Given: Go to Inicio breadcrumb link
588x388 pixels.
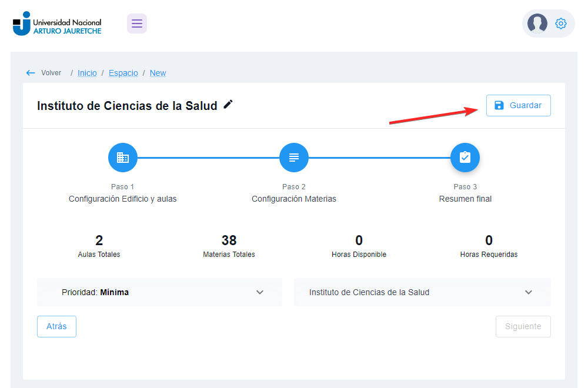Looking at the screenshot, I should [87, 73].
